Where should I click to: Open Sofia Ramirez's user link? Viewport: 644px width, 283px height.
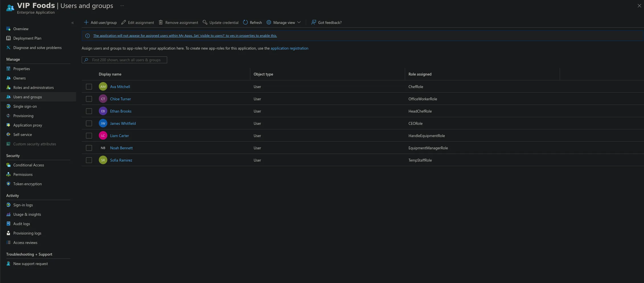(121, 160)
